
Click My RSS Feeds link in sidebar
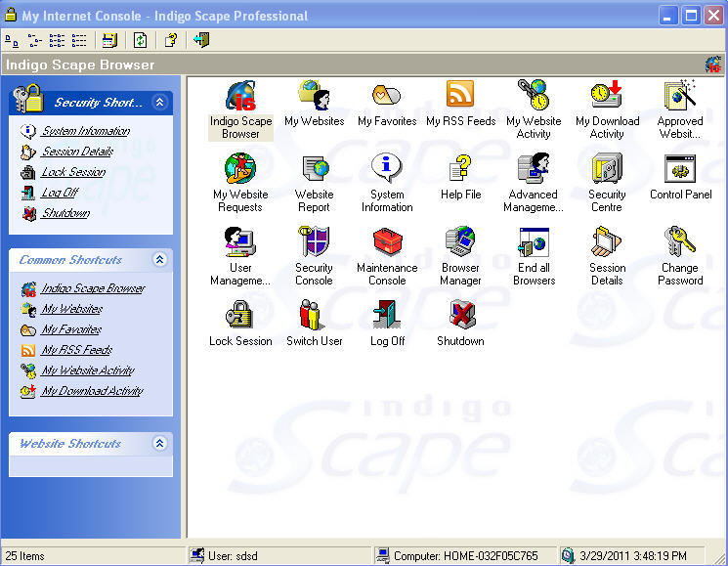click(x=76, y=350)
